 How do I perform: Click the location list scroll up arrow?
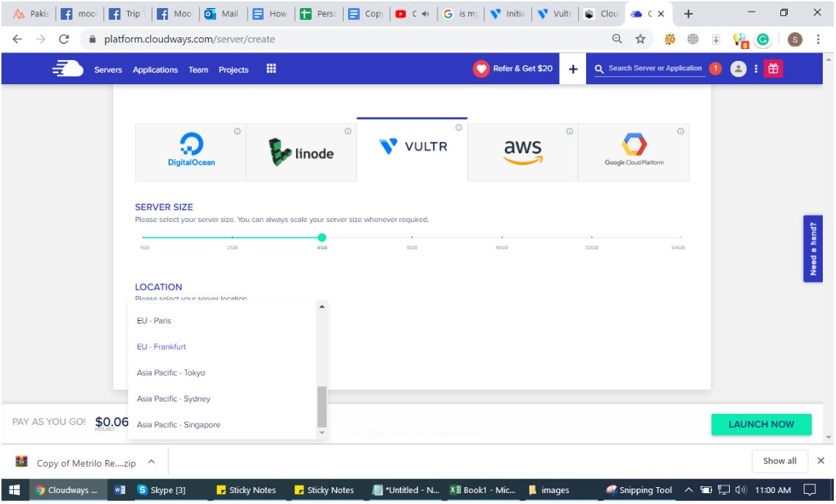tap(322, 307)
